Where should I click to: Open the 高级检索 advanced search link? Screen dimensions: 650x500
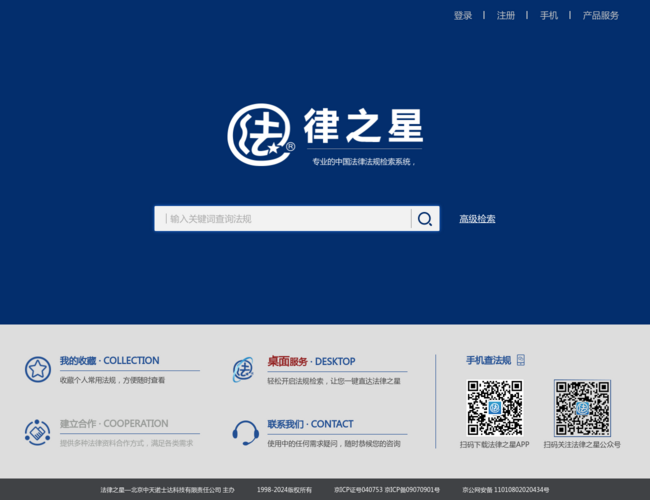click(477, 219)
